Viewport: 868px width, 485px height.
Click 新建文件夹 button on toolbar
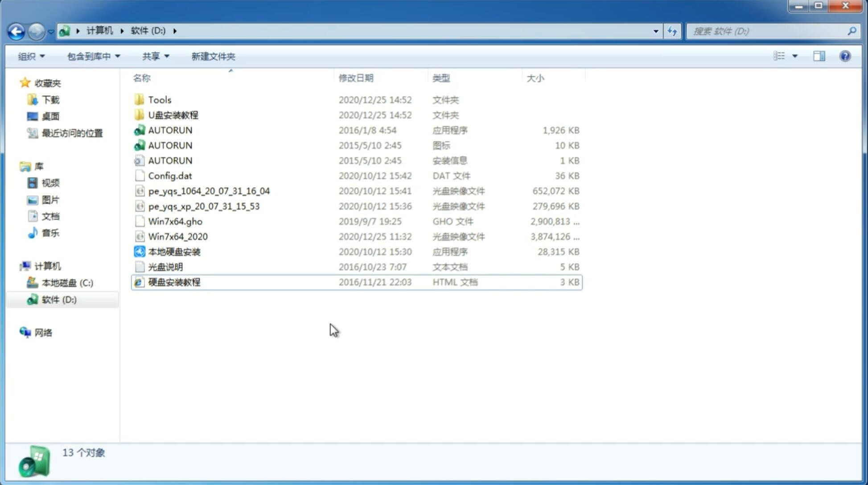click(213, 55)
